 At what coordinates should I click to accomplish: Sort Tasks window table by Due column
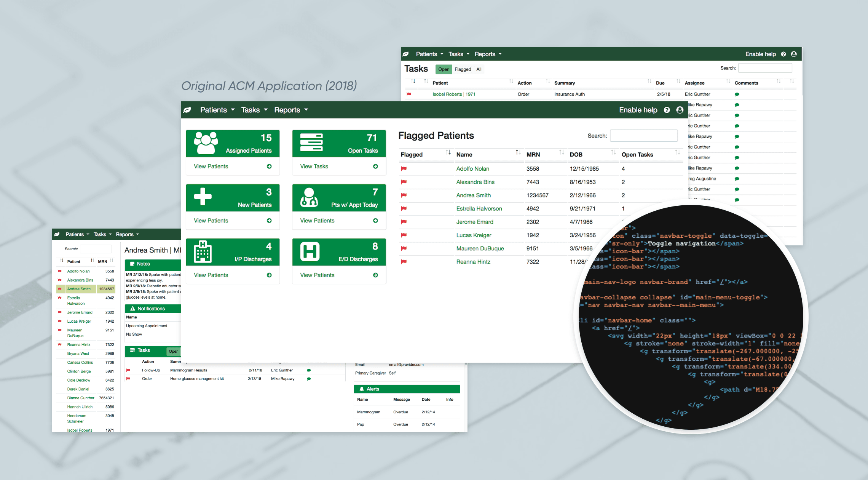tap(668, 83)
